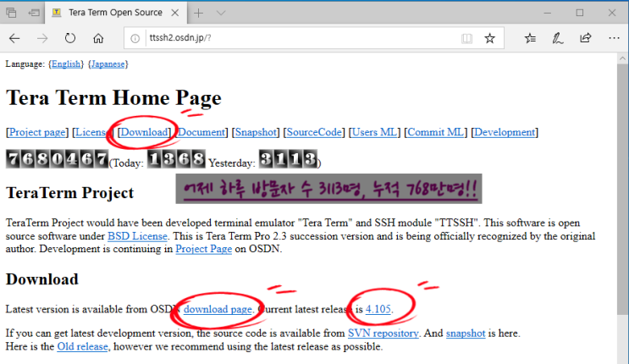The image size is (629, 364).
Task: Open the Development nav link
Action: 505,132
